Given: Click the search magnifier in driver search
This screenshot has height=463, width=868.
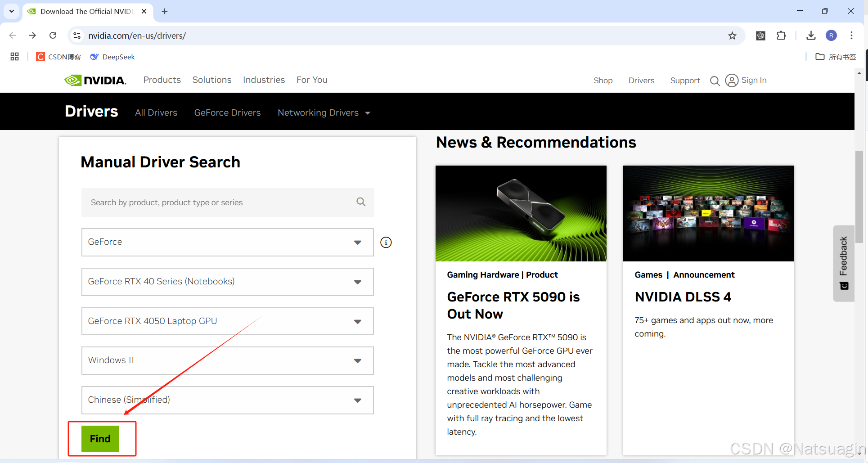Looking at the screenshot, I should point(361,202).
